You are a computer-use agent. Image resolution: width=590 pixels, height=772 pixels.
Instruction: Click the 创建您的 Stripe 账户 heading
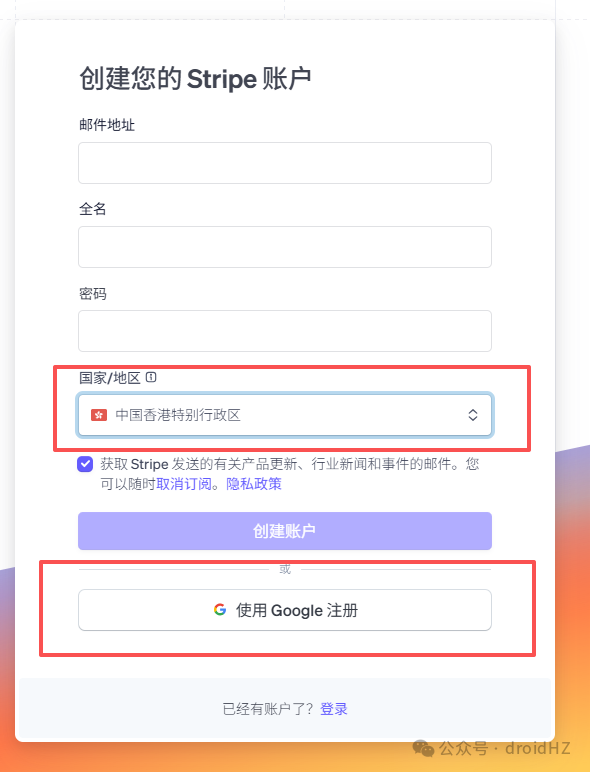click(195, 78)
